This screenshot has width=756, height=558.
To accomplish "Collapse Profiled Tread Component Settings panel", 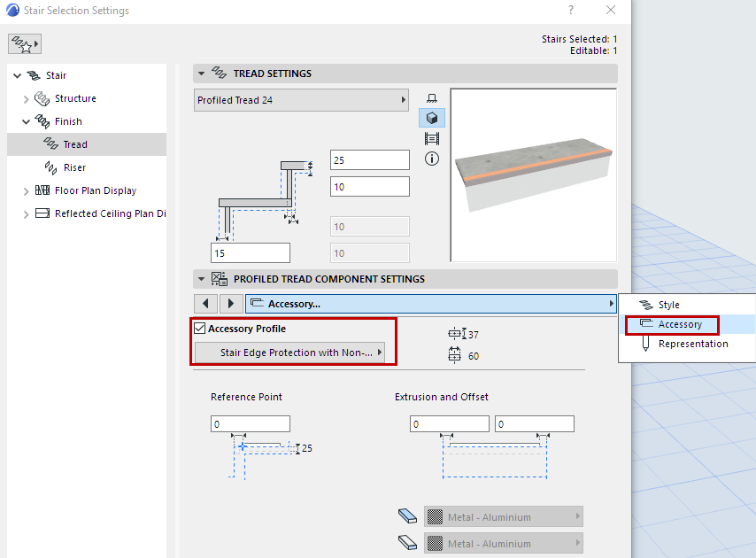I will [202, 279].
